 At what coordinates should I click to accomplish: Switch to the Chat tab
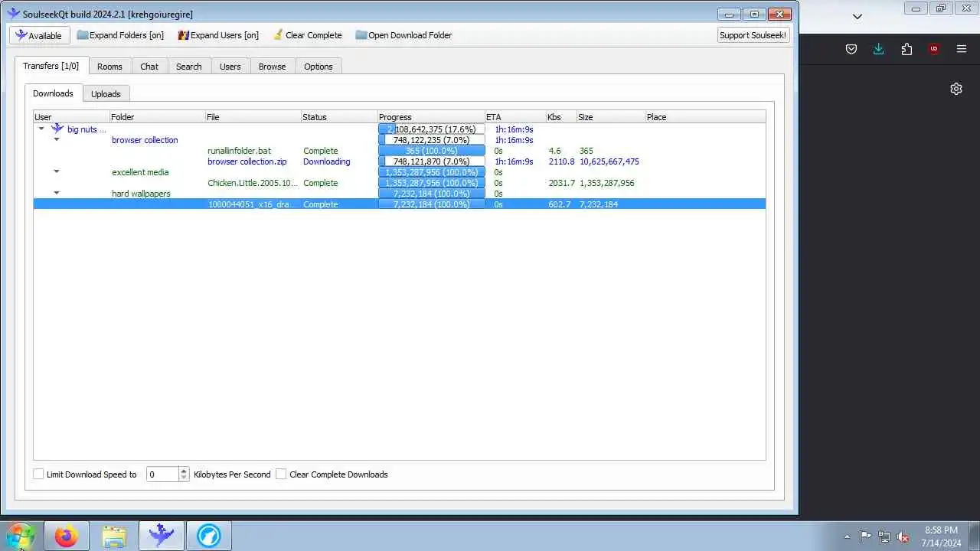click(149, 67)
